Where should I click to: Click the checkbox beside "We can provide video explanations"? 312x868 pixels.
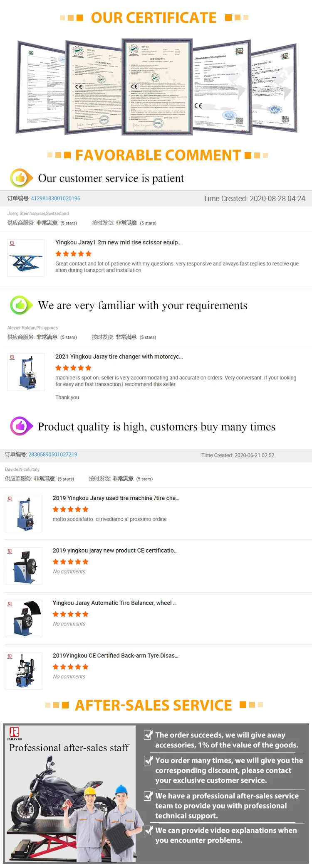[x=148, y=830]
